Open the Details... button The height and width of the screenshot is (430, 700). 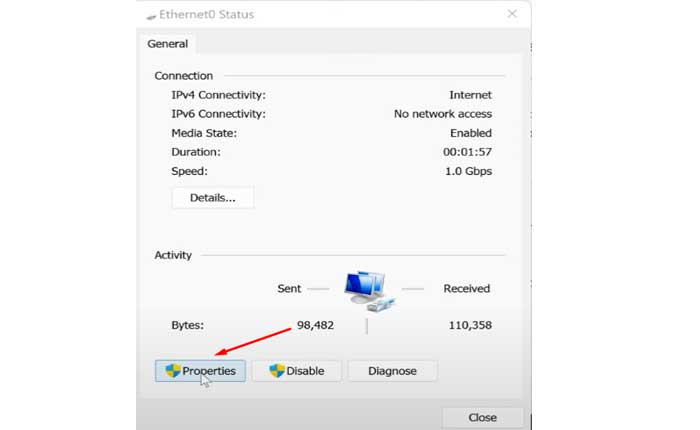click(212, 198)
